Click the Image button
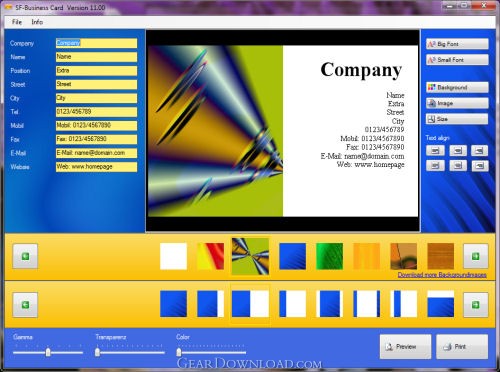 [457, 103]
